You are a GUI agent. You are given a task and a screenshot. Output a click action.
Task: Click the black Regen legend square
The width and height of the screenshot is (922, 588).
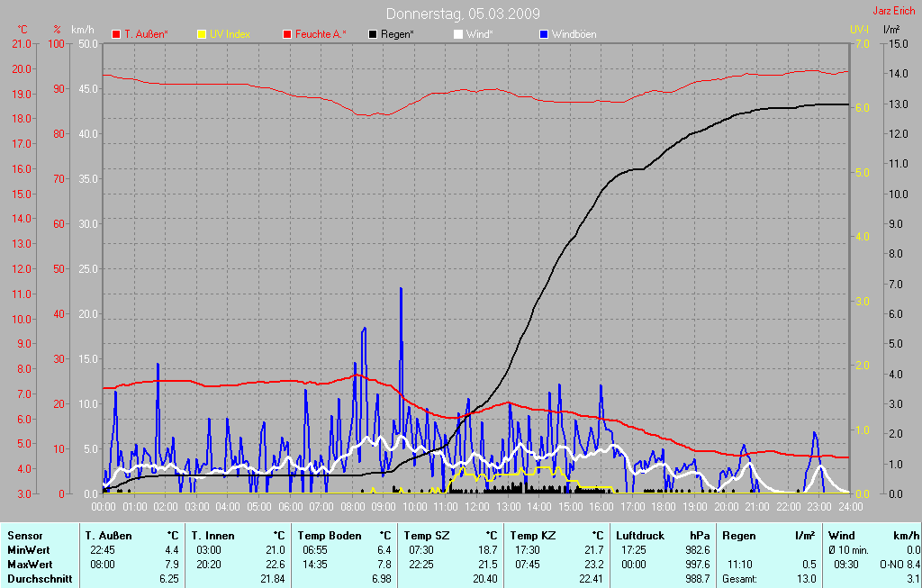click(373, 34)
